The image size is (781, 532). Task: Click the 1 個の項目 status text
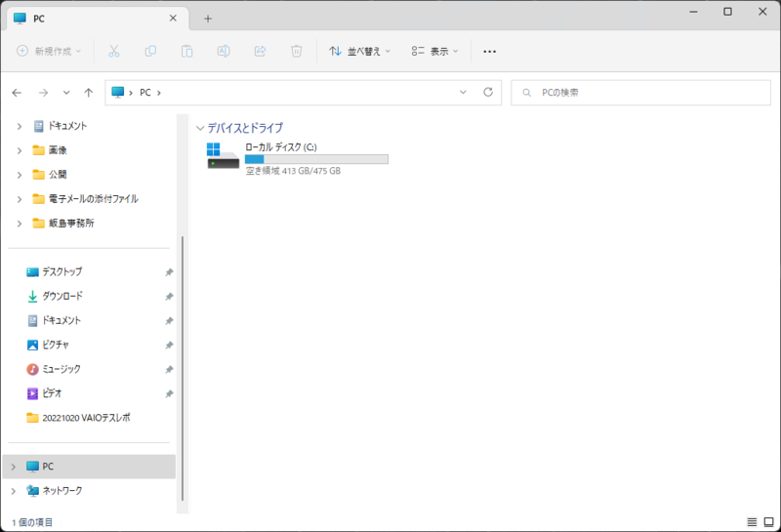click(x=32, y=522)
